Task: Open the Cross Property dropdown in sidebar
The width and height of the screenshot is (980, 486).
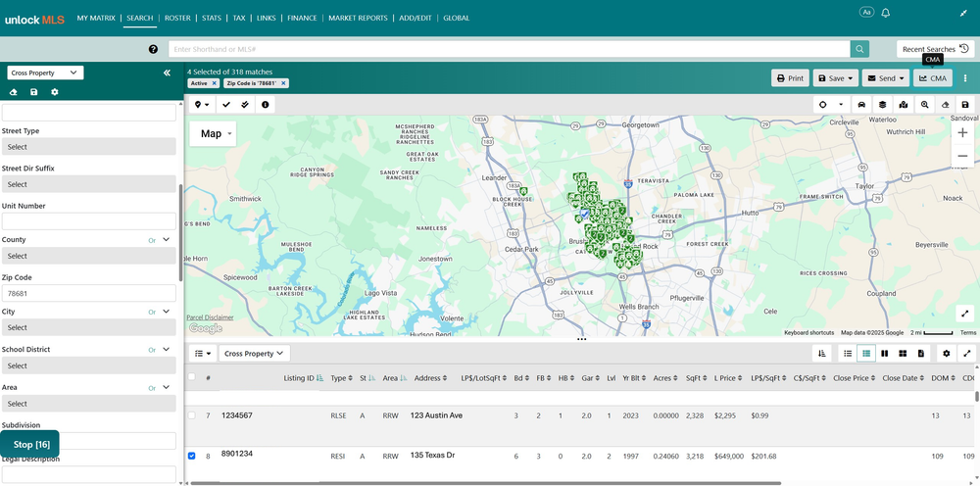Action: tap(45, 73)
